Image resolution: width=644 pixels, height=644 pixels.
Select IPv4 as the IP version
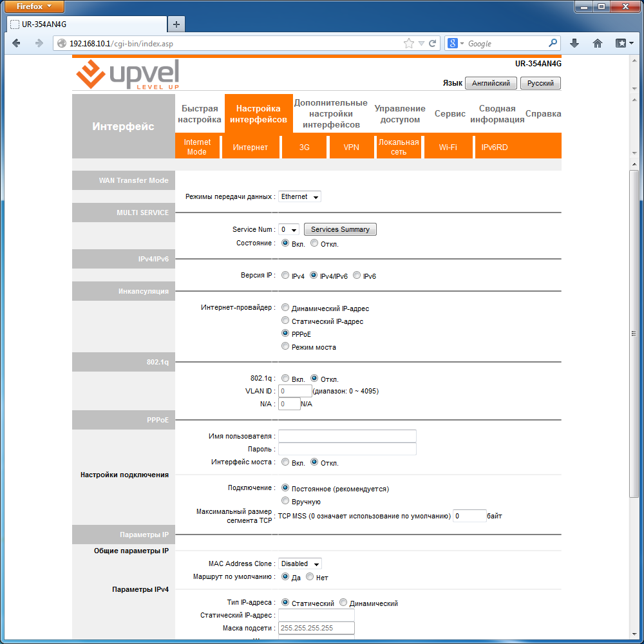click(285, 275)
